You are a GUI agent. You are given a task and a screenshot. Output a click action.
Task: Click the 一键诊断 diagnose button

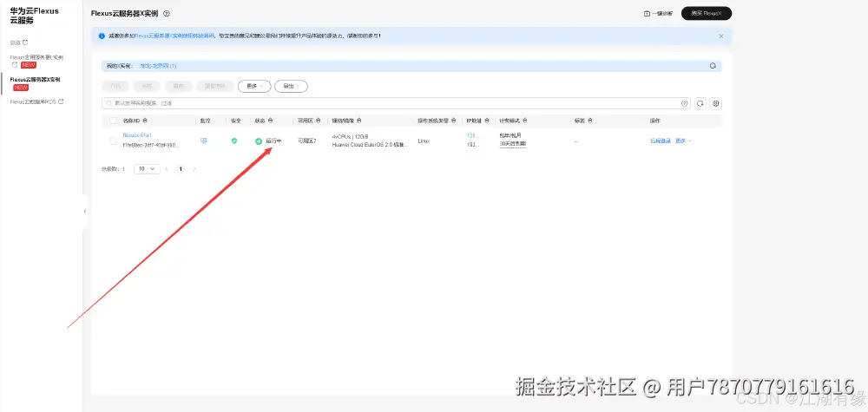[x=658, y=13]
